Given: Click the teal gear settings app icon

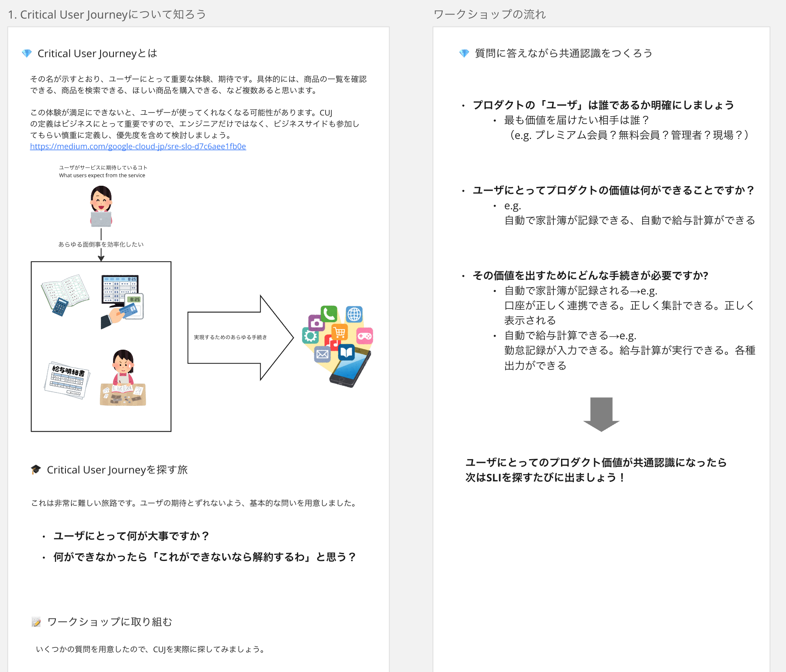Looking at the screenshot, I should coord(310,336).
